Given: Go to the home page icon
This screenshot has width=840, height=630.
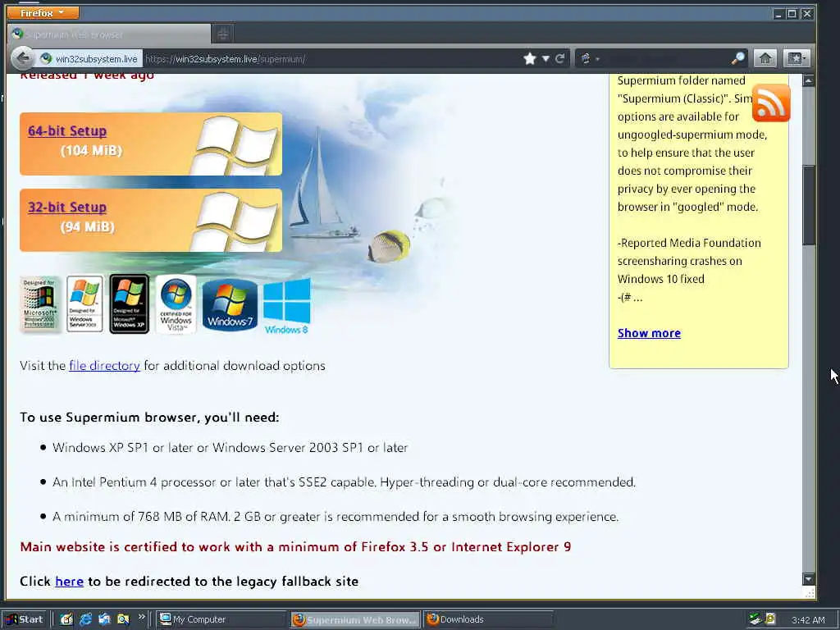Looking at the screenshot, I should [x=765, y=58].
